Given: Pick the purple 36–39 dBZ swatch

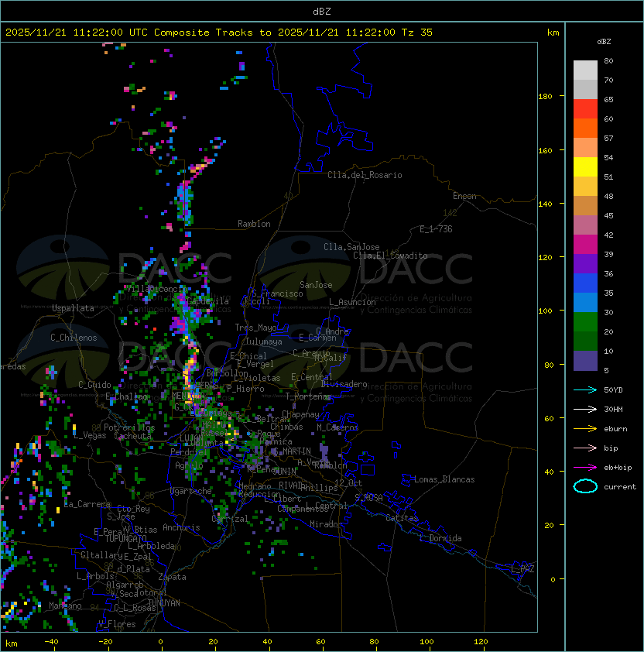Looking at the screenshot, I should (585, 263).
